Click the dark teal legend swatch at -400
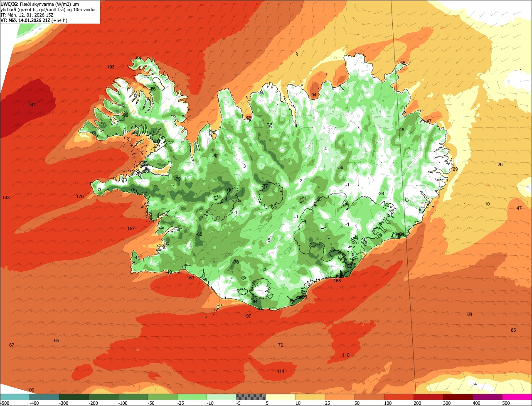Viewport: 532px width, 406px height. pyautogui.click(x=44, y=397)
